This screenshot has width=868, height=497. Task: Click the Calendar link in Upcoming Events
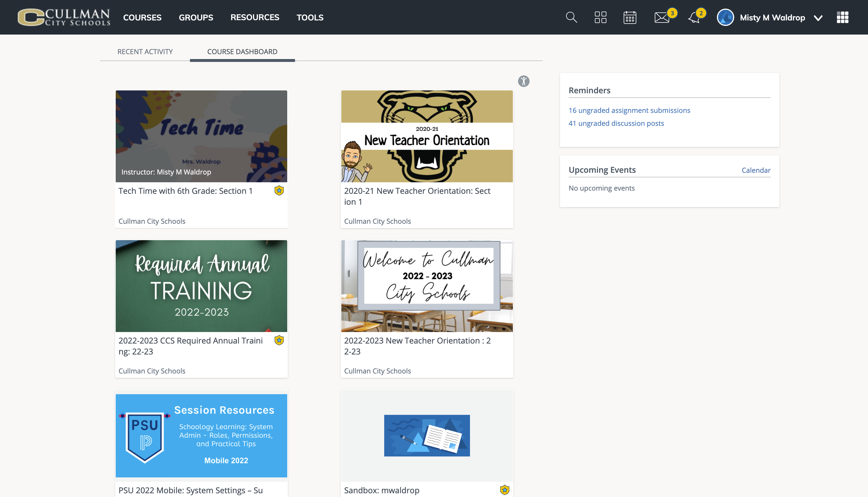click(x=756, y=170)
